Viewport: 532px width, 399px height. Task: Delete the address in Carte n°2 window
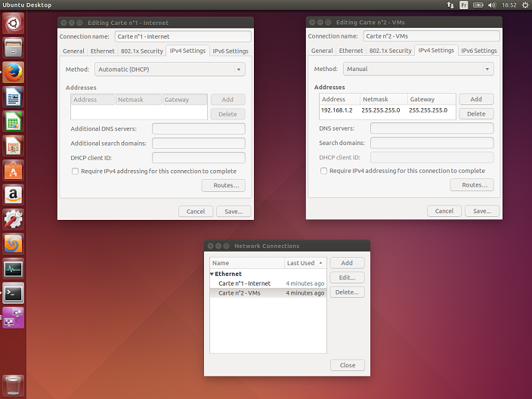point(476,114)
